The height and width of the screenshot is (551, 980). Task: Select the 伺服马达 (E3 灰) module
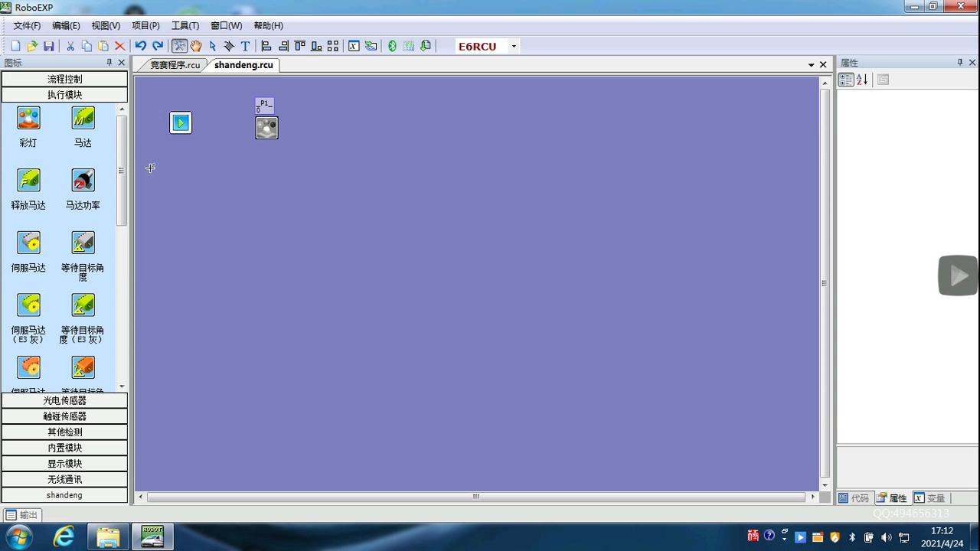point(28,305)
